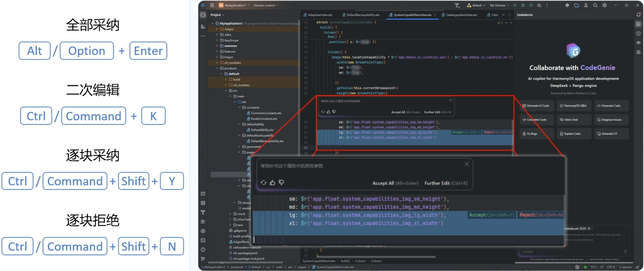Open the Run play-hexagon tool window icon
Image resolution: width=644 pixels, height=271 pixels.
click(x=203, y=231)
